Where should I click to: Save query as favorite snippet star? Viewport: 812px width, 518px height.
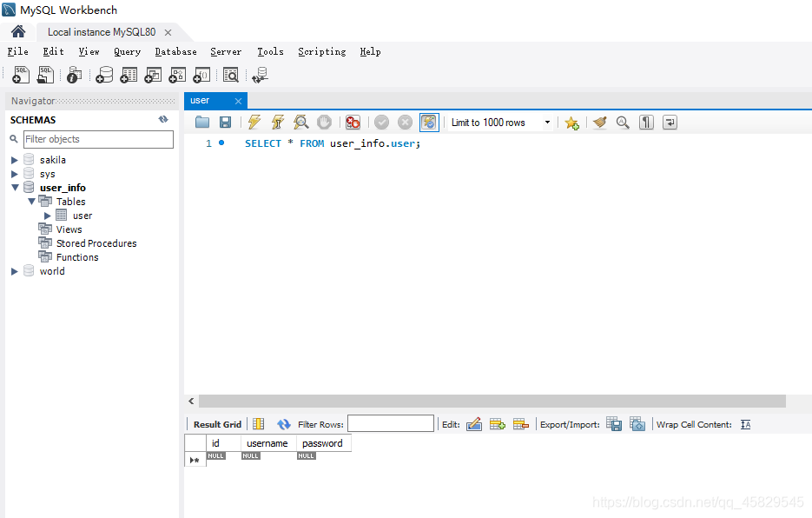[x=571, y=123]
